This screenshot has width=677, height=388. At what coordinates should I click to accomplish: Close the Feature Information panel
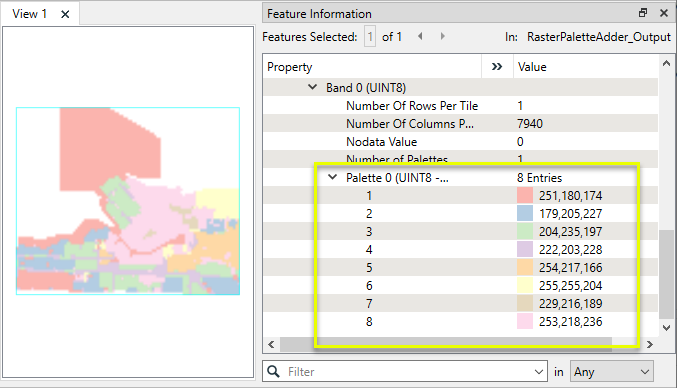pyautogui.click(x=664, y=13)
